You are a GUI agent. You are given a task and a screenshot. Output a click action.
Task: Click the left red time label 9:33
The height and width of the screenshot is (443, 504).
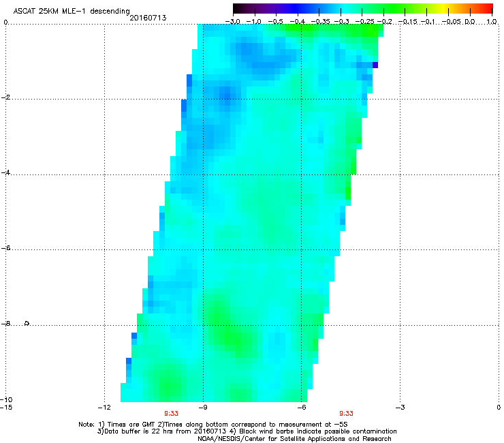coord(171,414)
